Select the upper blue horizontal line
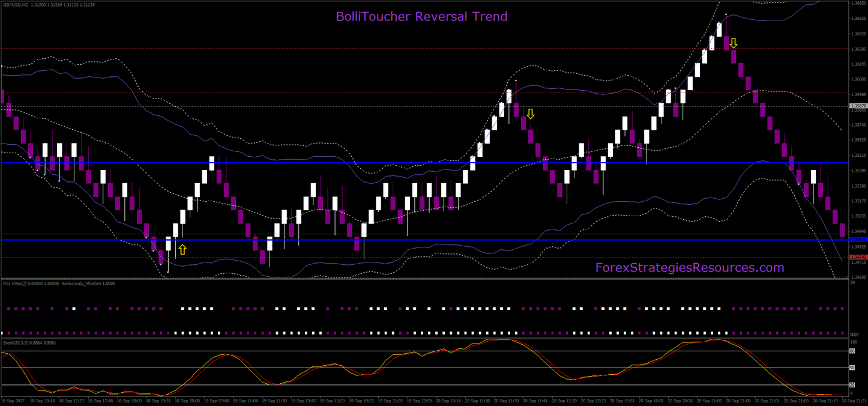The width and height of the screenshot is (868, 406). tap(425, 163)
